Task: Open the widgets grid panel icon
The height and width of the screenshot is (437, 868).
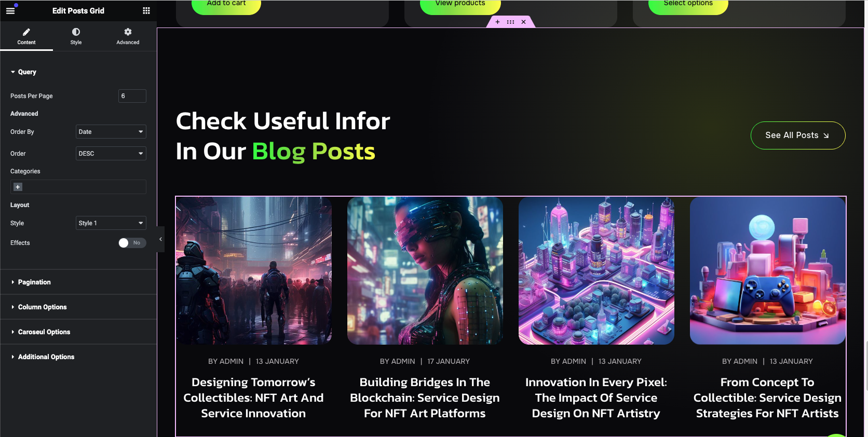Action: 146,10
